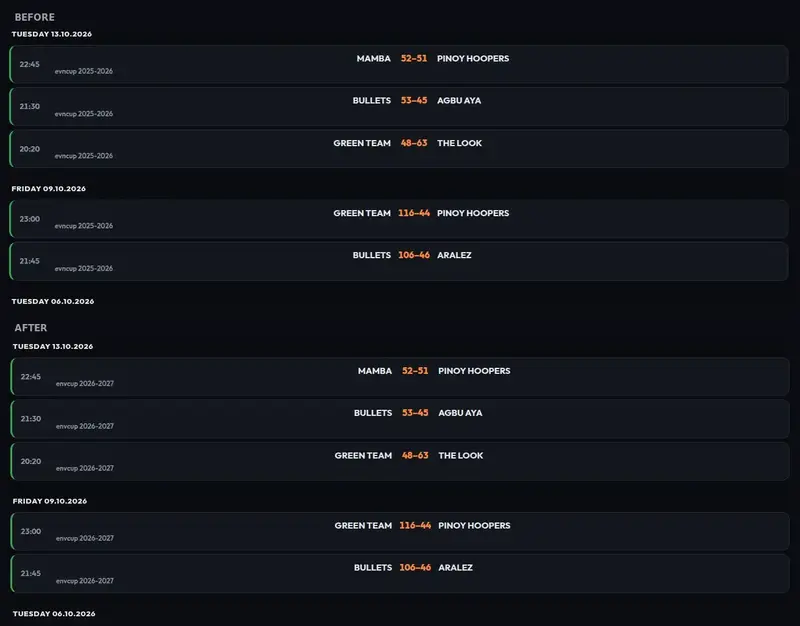The width and height of the screenshot is (800, 626).
Task: Click ARALEZ in the After list
Action: coord(455,567)
